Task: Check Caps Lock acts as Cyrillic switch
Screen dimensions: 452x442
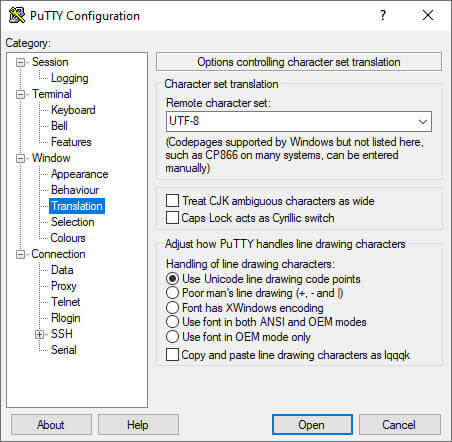Action: [x=172, y=218]
